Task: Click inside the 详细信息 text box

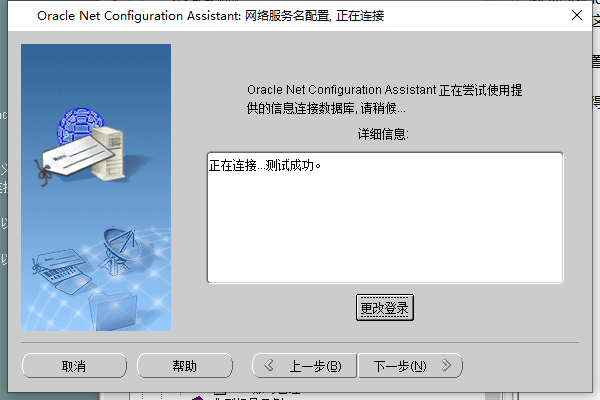Action: 385,217
